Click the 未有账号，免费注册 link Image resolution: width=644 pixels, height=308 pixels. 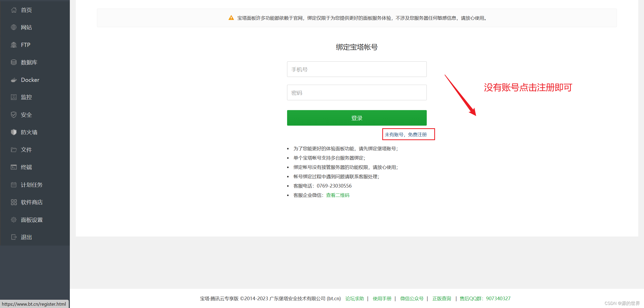coord(406,134)
